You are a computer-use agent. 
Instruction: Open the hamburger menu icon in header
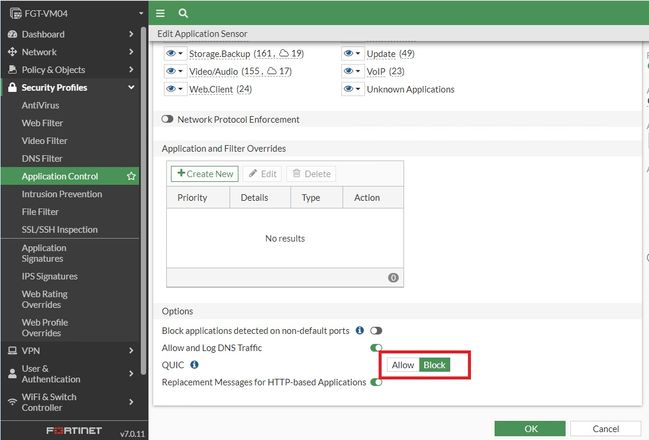tap(160, 13)
